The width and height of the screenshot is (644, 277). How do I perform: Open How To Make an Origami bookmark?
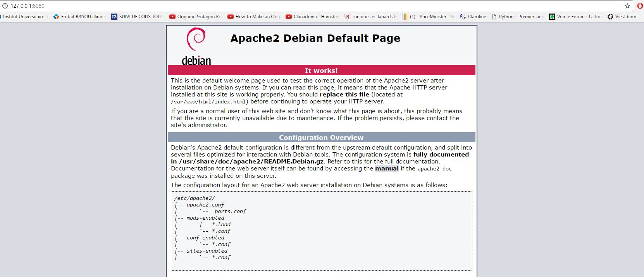tap(254, 17)
